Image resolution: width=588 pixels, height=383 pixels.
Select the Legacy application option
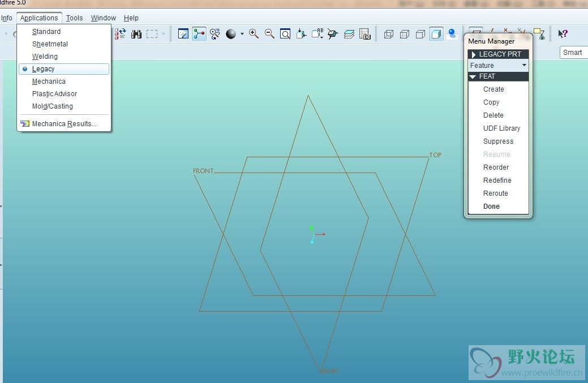(64, 69)
